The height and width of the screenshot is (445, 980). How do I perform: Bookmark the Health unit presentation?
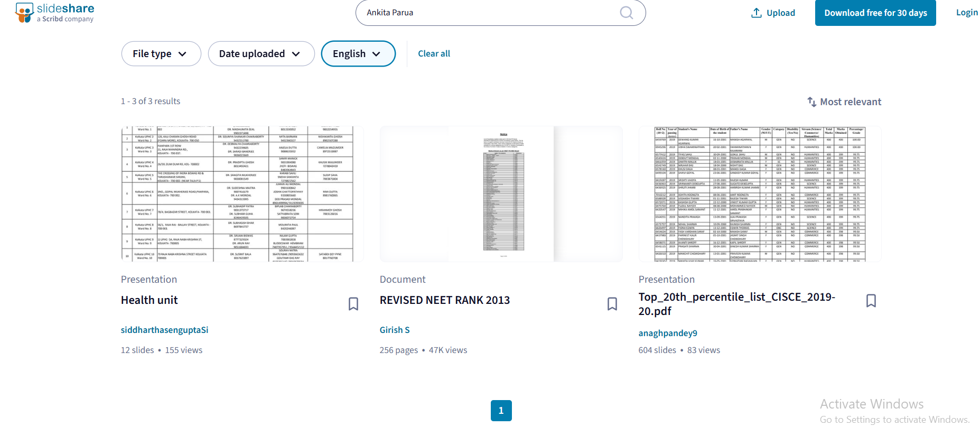click(353, 303)
